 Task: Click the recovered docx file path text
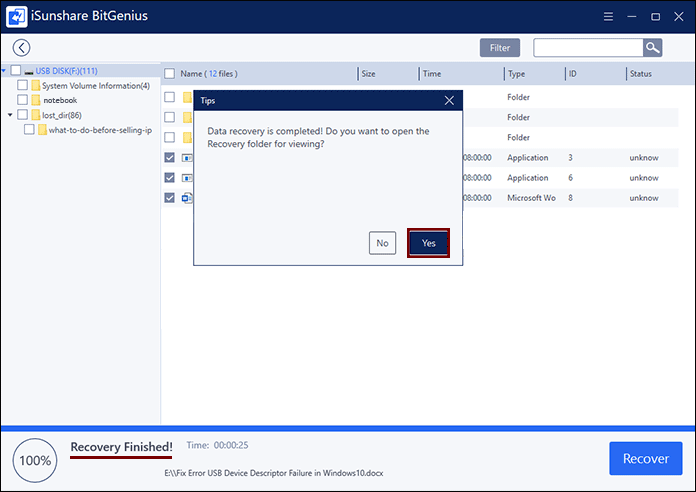[273, 473]
